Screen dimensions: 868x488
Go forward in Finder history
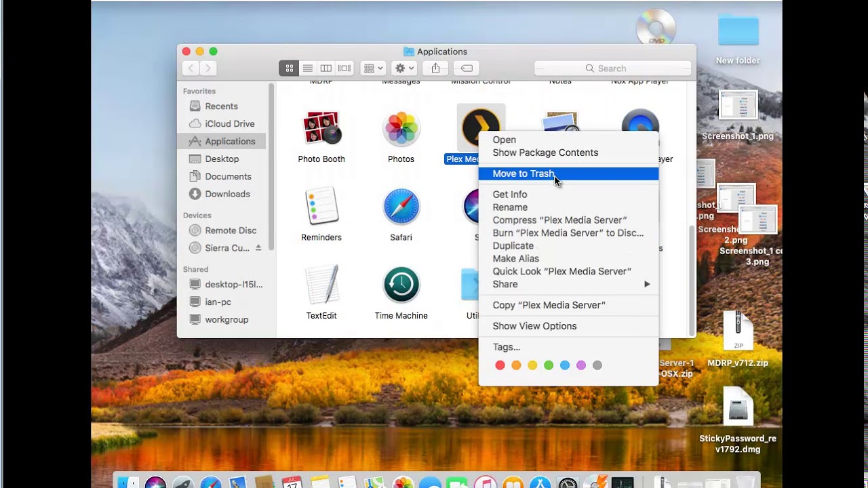[208, 68]
